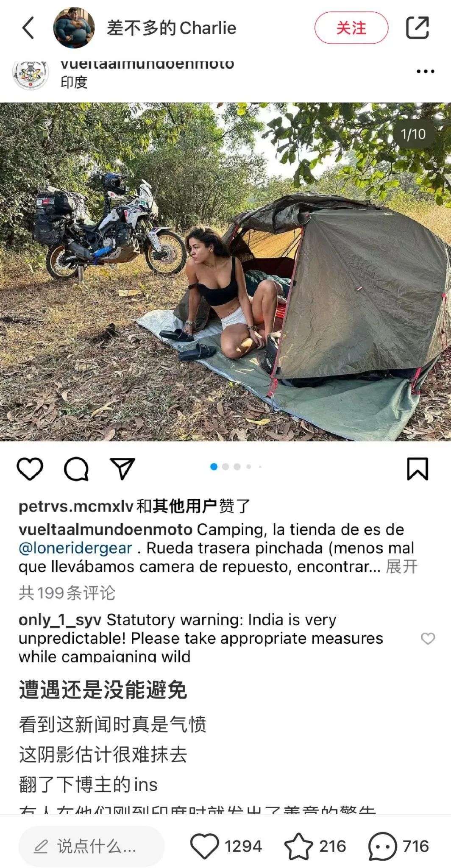
Task: Tap the Instagram send paper-plane icon
Action: point(122,468)
